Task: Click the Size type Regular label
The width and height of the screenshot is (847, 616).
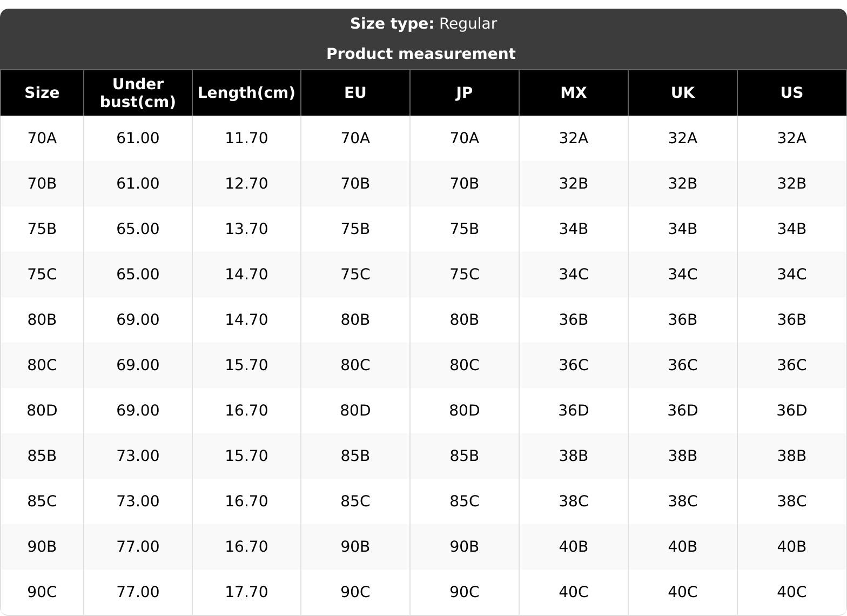Action: point(423,24)
